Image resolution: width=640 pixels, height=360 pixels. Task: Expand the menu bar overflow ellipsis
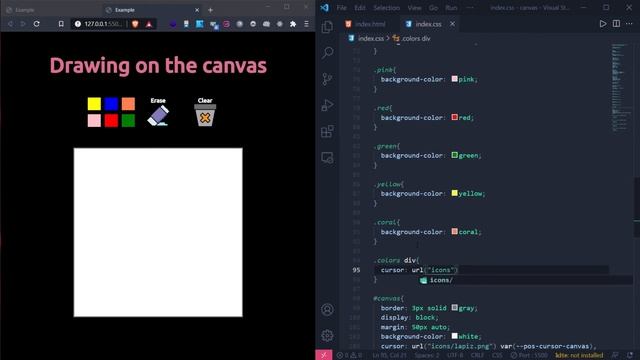coord(470,8)
